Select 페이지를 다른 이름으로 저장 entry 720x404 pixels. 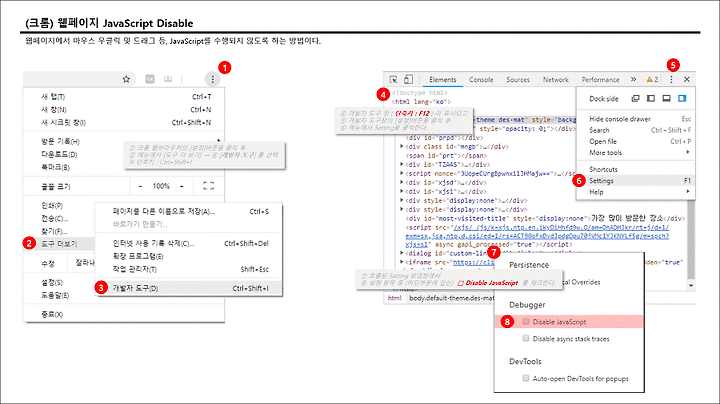[x=189, y=212]
